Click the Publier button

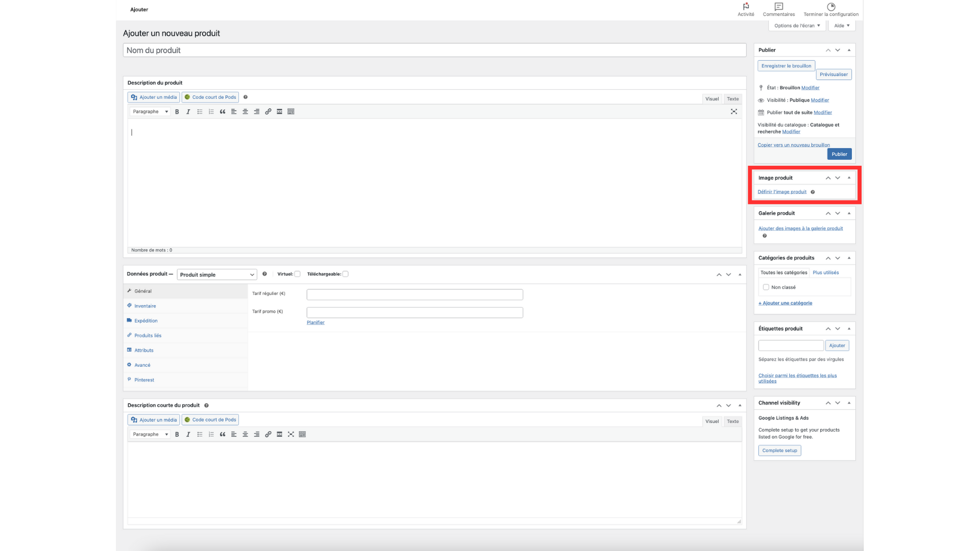tap(839, 154)
